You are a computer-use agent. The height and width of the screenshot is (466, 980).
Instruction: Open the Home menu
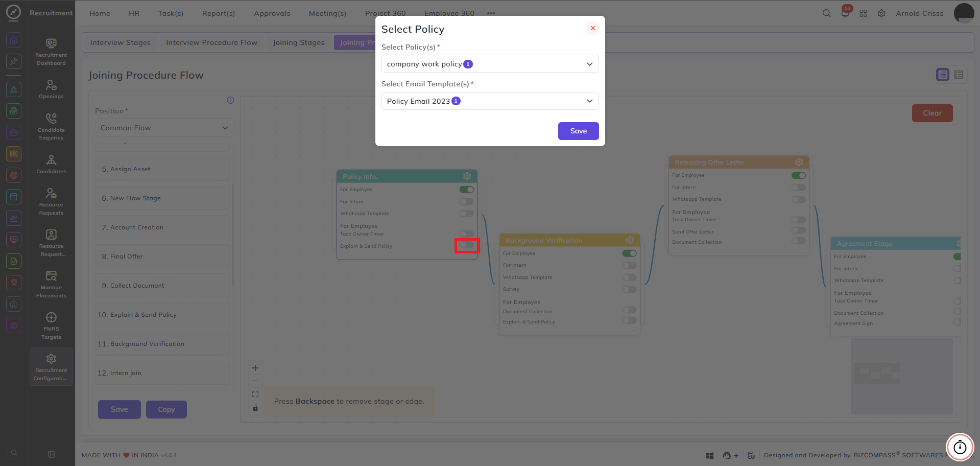pyautogui.click(x=100, y=13)
